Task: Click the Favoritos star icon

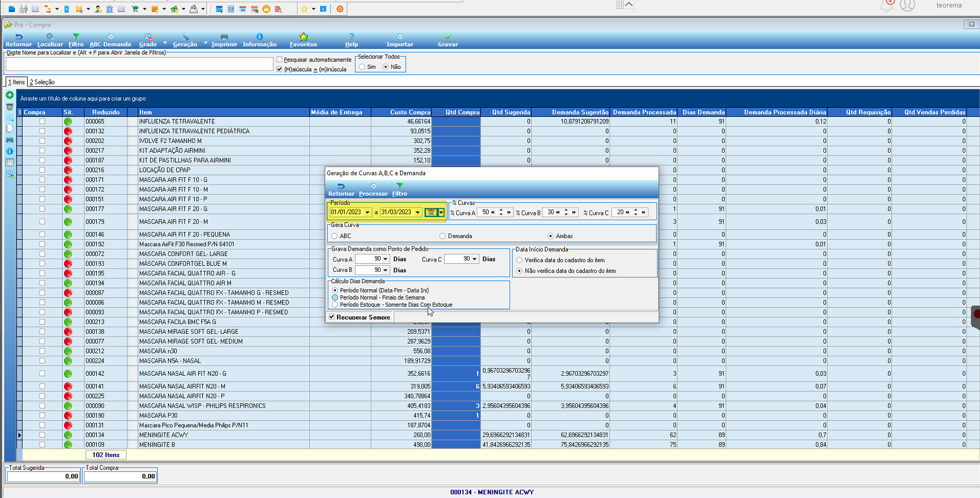Action: [x=303, y=36]
